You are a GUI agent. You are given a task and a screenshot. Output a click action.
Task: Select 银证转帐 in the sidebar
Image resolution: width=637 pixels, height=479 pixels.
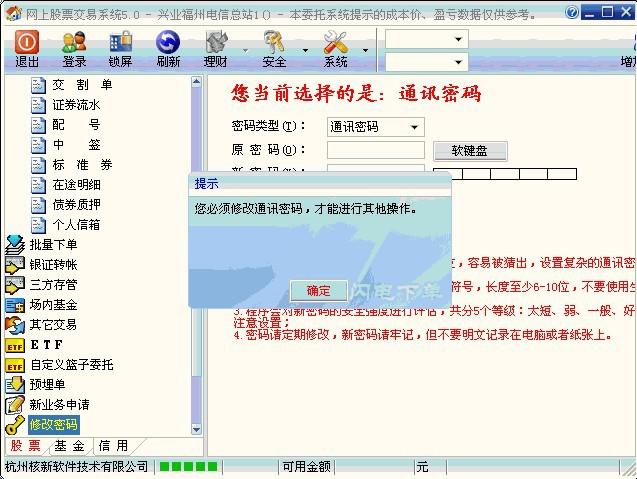(53, 264)
